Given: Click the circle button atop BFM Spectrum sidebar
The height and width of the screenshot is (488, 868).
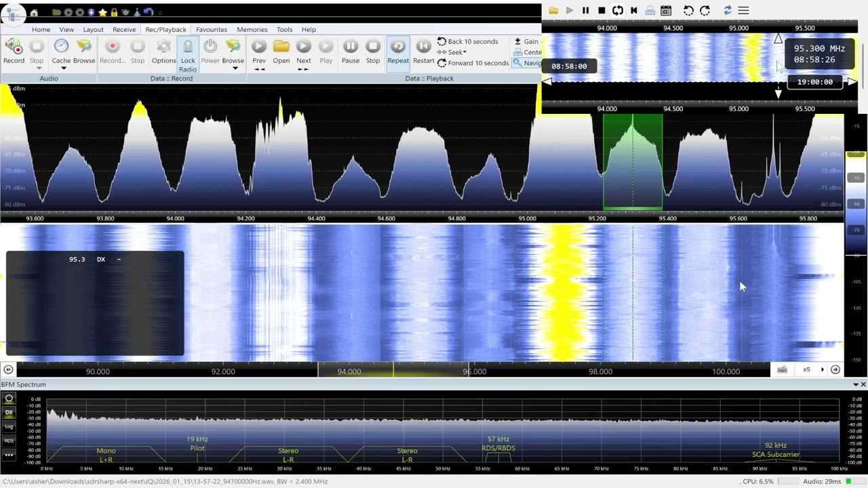Looking at the screenshot, I should [9, 398].
